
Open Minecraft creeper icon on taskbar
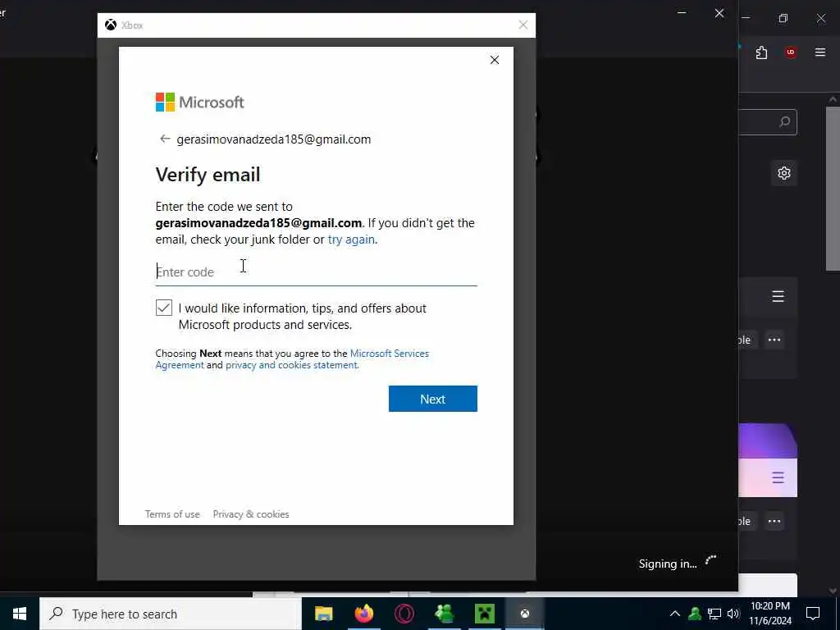484,614
